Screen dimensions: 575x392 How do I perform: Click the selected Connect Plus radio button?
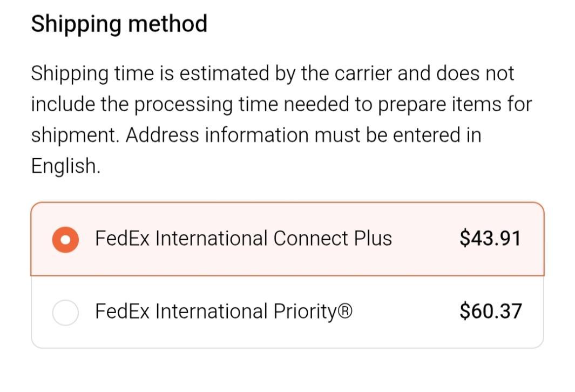(65, 240)
